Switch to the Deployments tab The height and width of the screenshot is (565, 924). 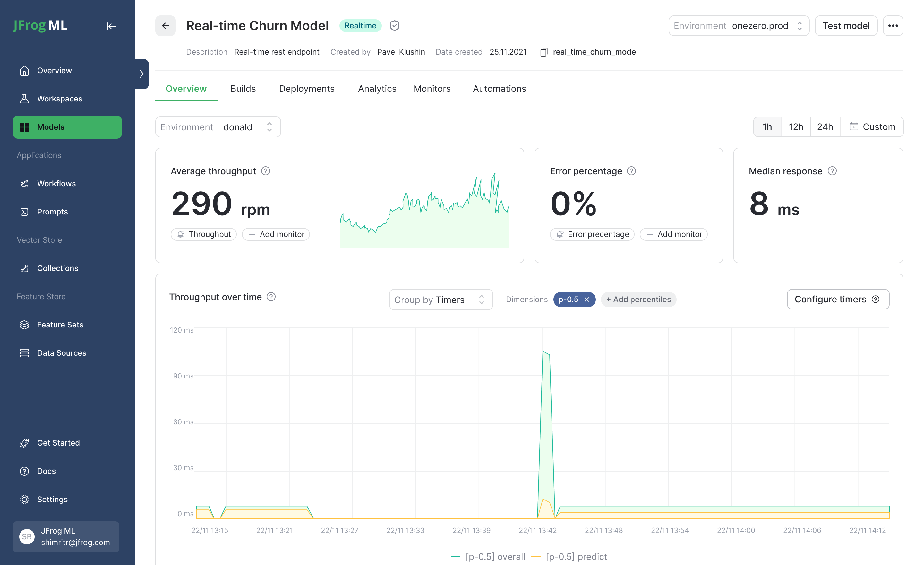tap(307, 89)
